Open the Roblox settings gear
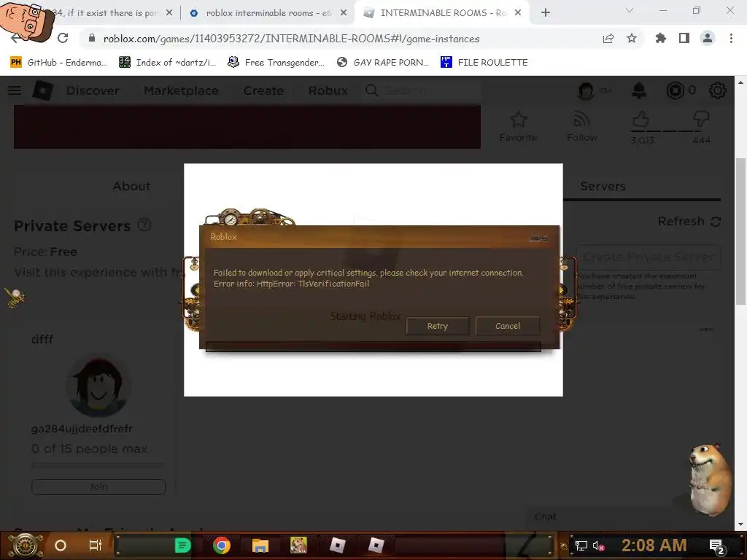This screenshot has width=747, height=560. (718, 90)
